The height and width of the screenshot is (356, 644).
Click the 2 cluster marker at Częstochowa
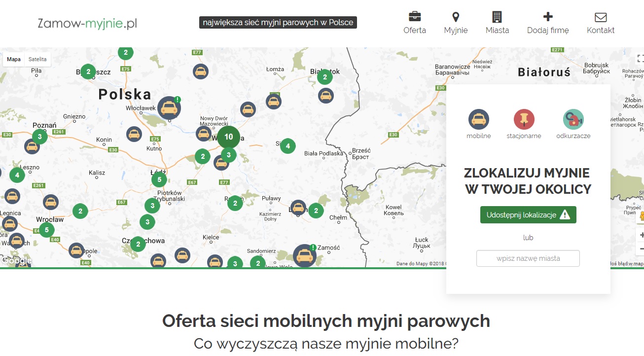(x=138, y=244)
